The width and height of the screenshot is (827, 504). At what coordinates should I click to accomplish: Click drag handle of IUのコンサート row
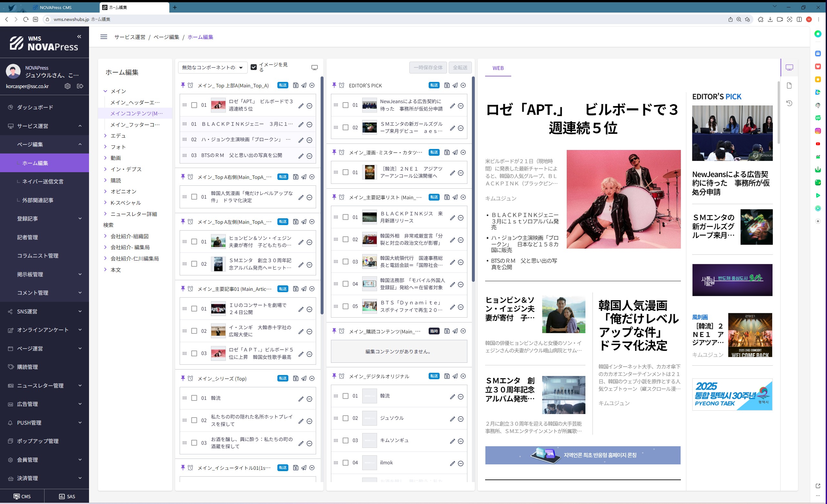(x=184, y=309)
